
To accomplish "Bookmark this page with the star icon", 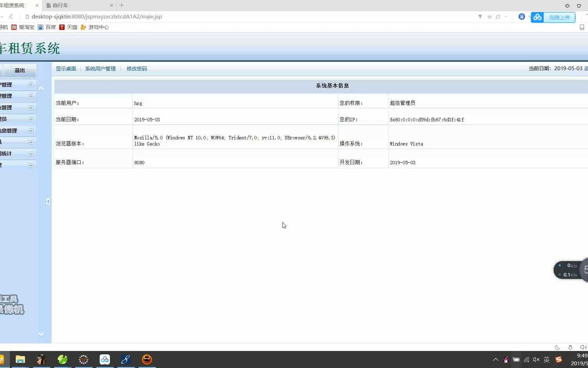I will coord(490,17).
